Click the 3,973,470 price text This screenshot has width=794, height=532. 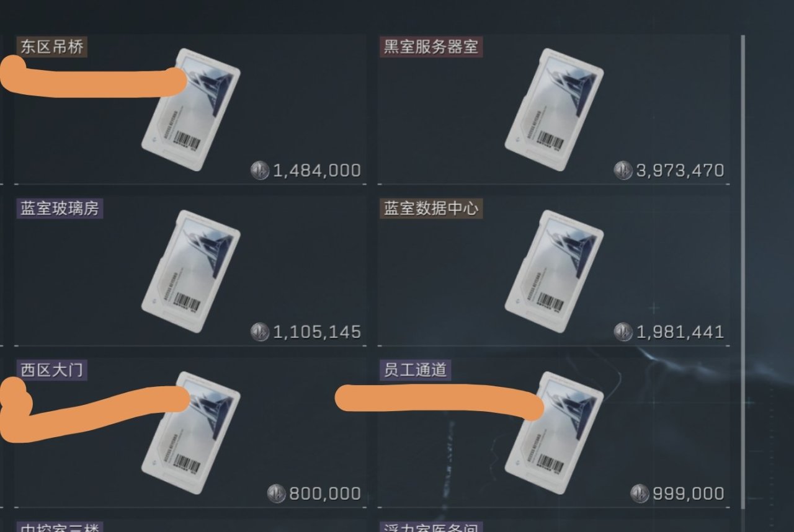(680, 171)
